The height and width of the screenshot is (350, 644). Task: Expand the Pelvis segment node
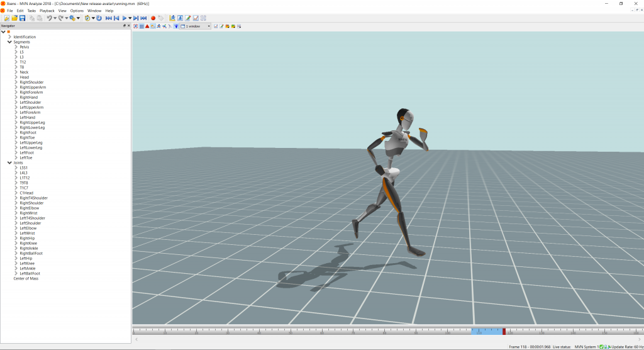click(x=16, y=47)
